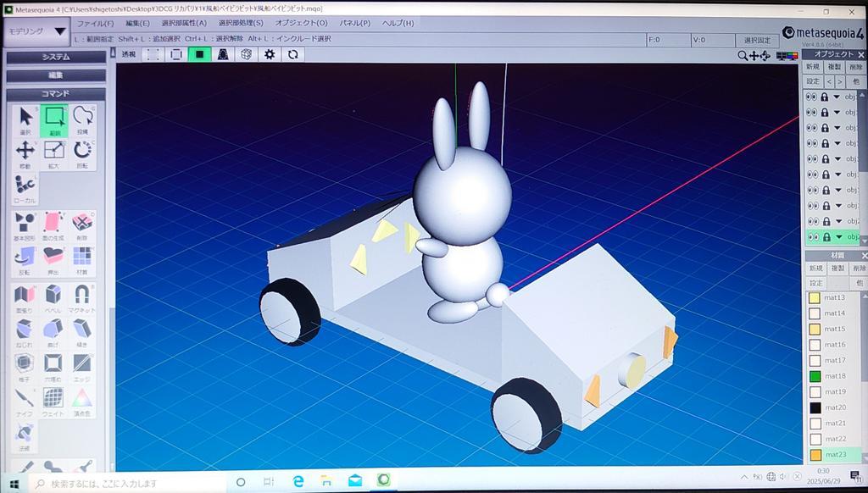Select the 格子 lattice tool
The width and height of the screenshot is (868, 493).
click(x=25, y=368)
